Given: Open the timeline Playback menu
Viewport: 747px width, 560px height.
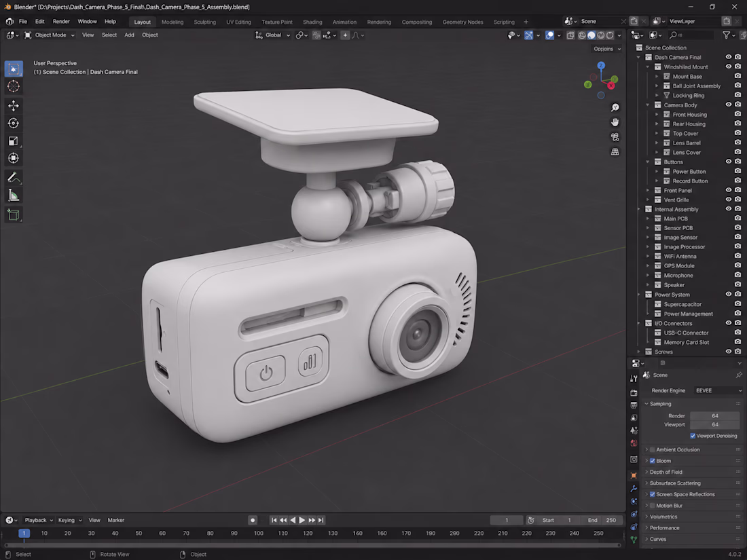Looking at the screenshot, I should click(x=39, y=520).
